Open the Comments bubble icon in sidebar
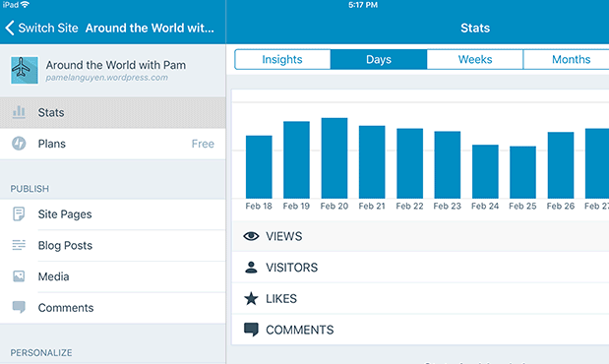Viewport: 609px width, 364px height. click(x=19, y=307)
